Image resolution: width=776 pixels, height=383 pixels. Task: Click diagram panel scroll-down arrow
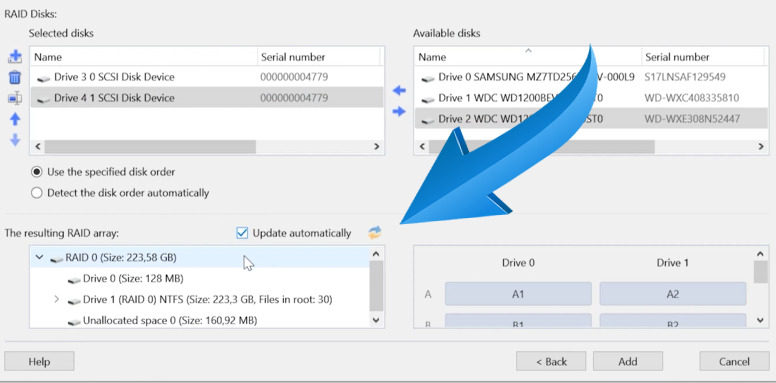pos(761,320)
